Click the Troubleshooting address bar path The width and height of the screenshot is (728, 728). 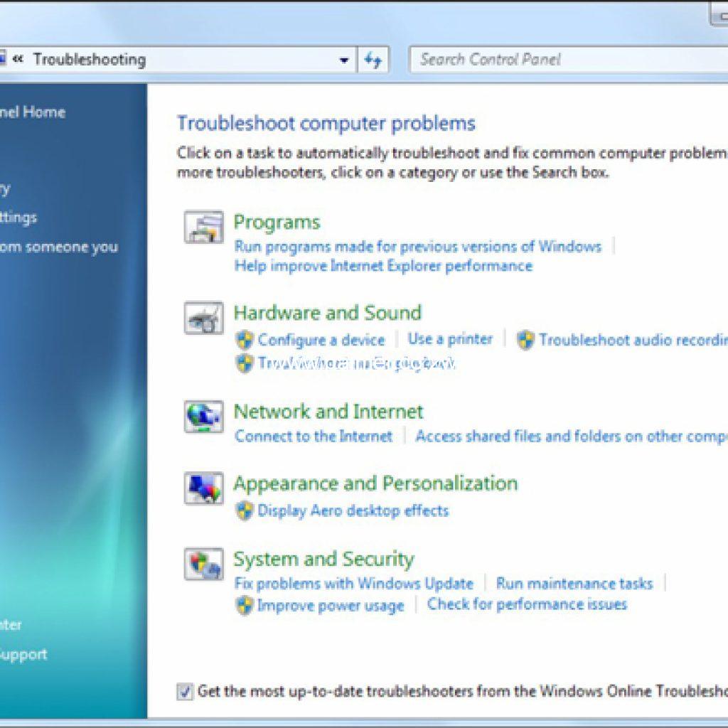click(x=90, y=60)
